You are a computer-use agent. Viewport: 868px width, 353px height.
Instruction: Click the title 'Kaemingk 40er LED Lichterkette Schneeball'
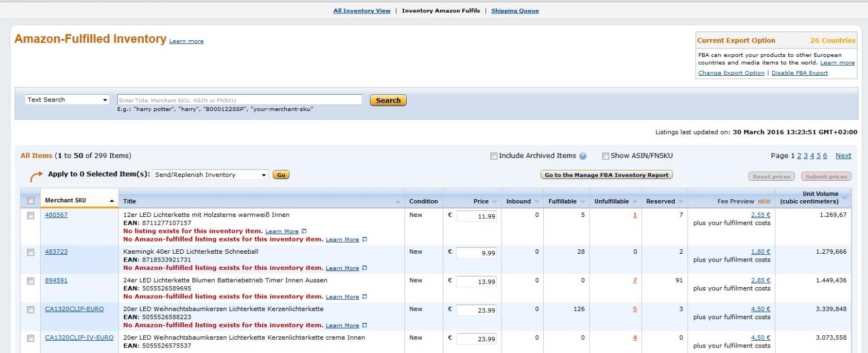(x=191, y=252)
